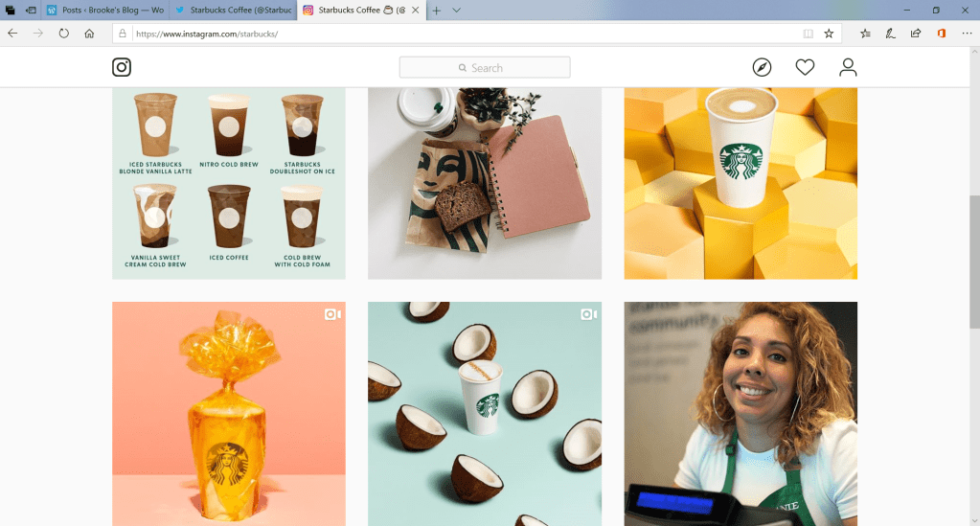Click the Instagram search field
The image size is (980, 526).
[485, 67]
